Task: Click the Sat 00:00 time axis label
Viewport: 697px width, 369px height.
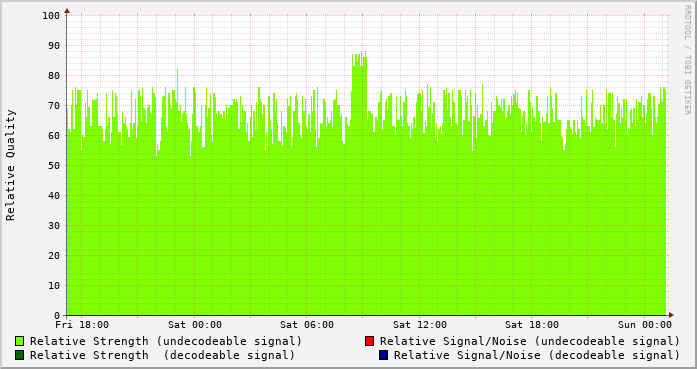Action: coord(195,325)
